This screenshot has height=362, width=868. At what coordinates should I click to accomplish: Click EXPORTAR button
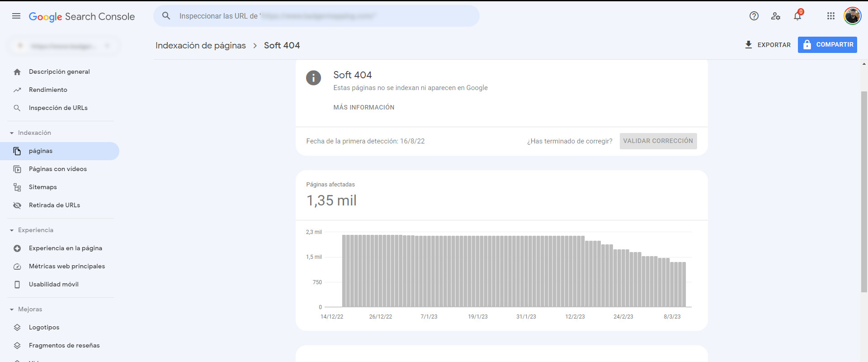pos(768,45)
